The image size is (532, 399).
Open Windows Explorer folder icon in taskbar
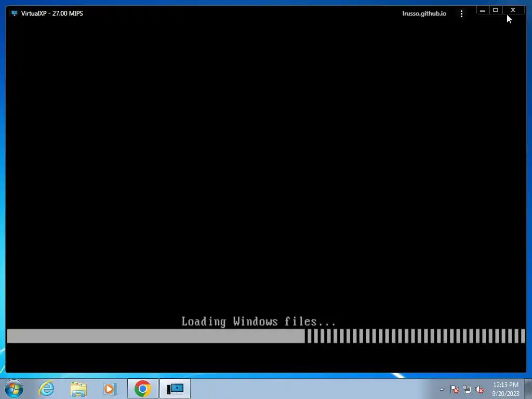point(78,389)
